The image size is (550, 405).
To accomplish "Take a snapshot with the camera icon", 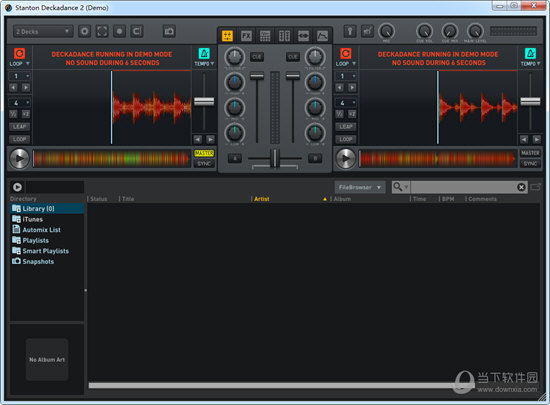I will [169, 32].
